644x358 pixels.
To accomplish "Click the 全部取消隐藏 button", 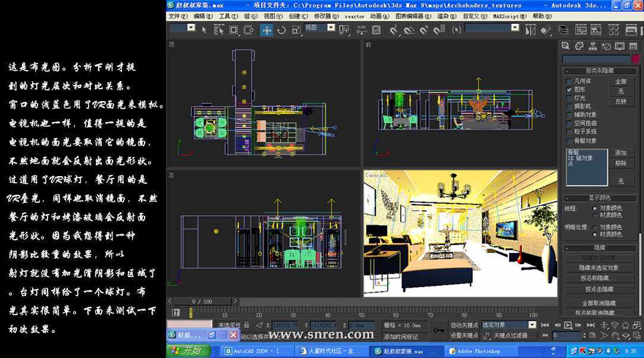I will 599,303.
